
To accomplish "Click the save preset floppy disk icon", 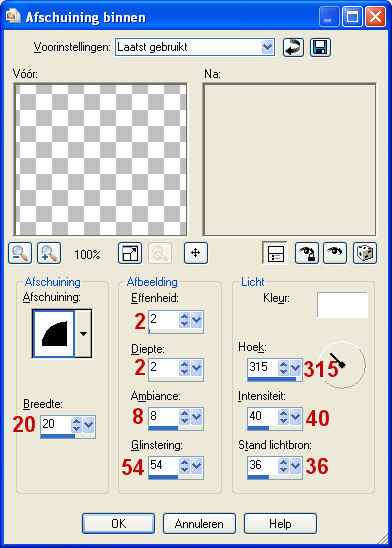I will pyautogui.click(x=320, y=48).
